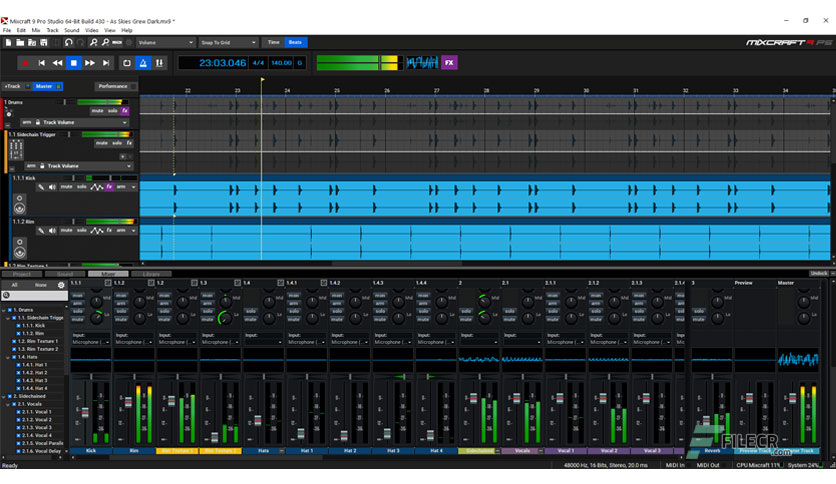The width and height of the screenshot is (836, 484).
Task: Open the Help menu
Action: tap(126, 30)
